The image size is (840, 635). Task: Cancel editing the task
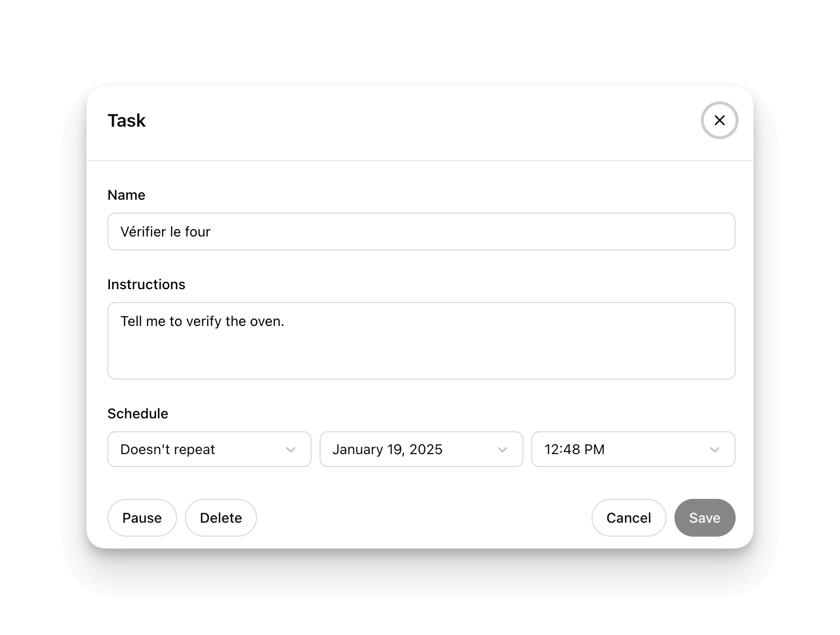tap(628, 518)
